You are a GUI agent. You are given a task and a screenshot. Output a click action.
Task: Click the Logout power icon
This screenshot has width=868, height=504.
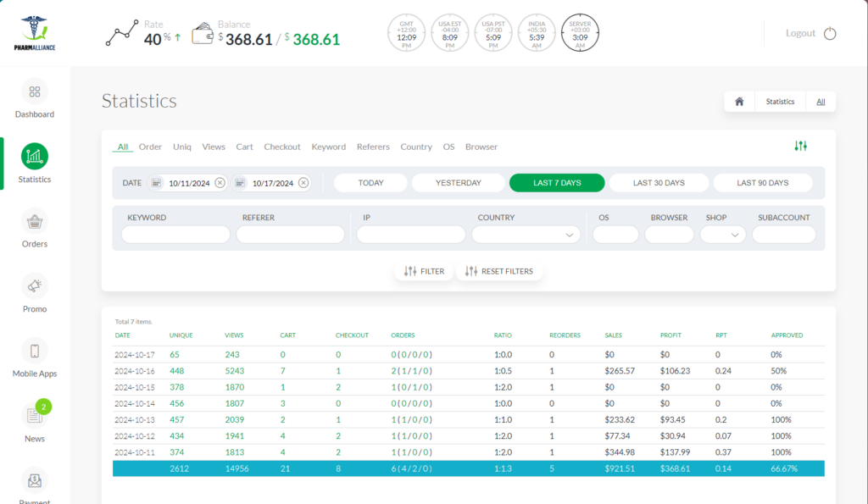point(830,33)
